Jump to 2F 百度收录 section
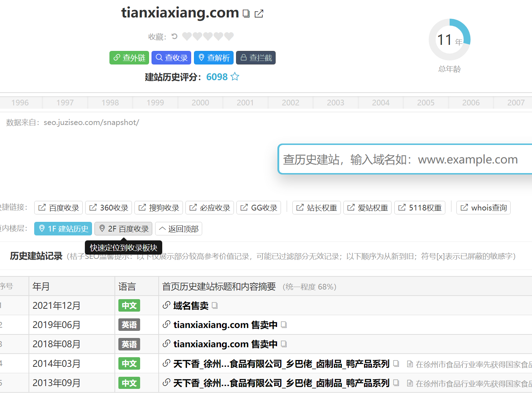The image size is (532, 401). pos(123,229)
